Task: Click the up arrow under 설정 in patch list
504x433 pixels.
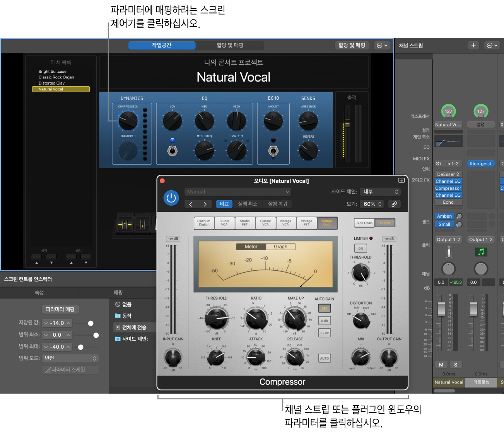Action: [x=37, y=263]
